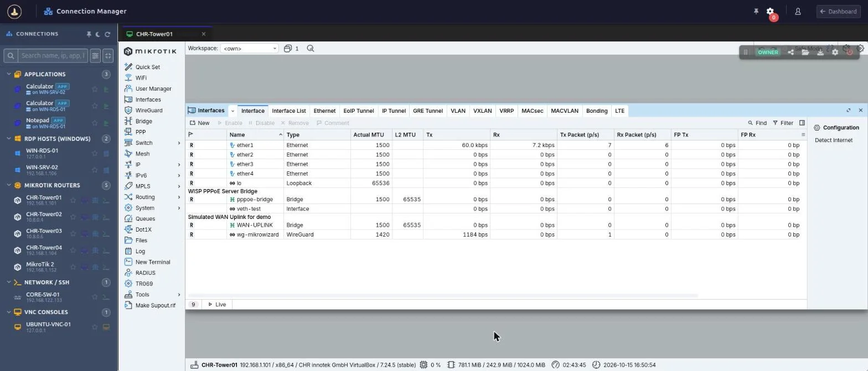Open the notifications gear in top bar

pos(770,12)
